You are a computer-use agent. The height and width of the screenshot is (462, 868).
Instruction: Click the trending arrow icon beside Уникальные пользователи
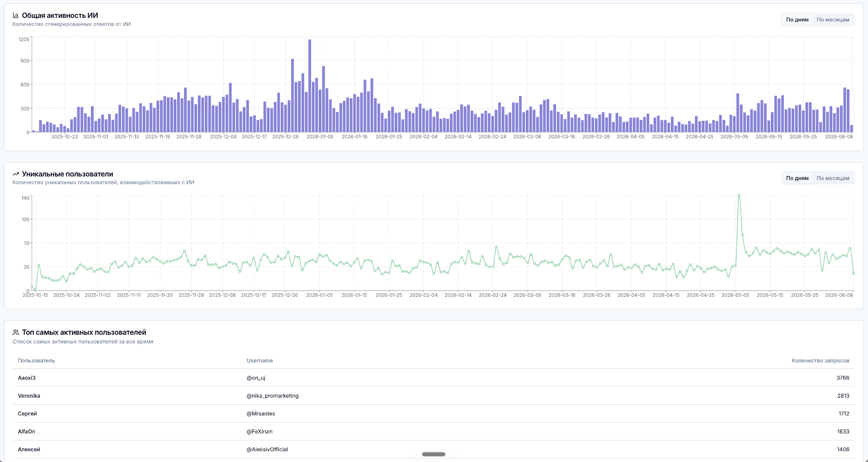[16, 174]
